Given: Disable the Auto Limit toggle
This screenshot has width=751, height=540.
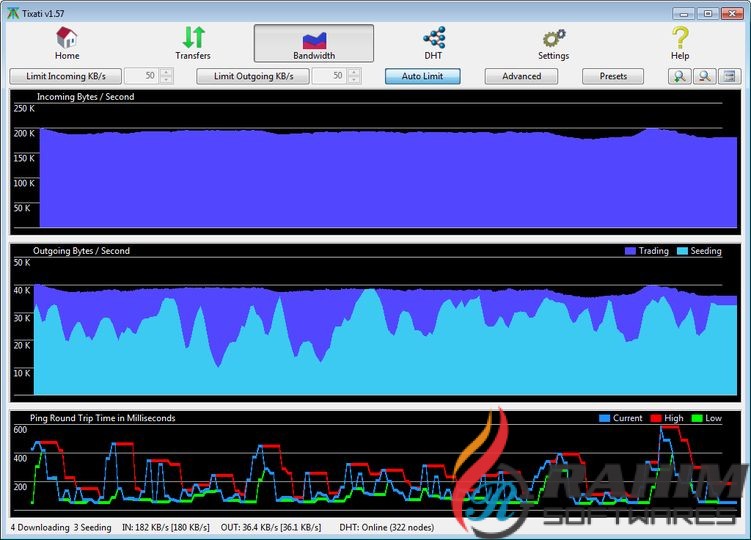Looking at the screenshot, I should [x=422, y=76].
